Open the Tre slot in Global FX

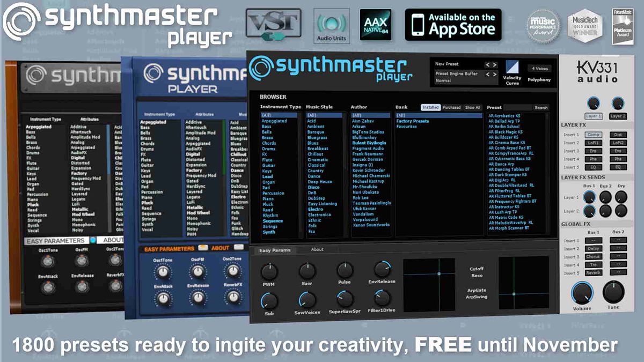593,264
